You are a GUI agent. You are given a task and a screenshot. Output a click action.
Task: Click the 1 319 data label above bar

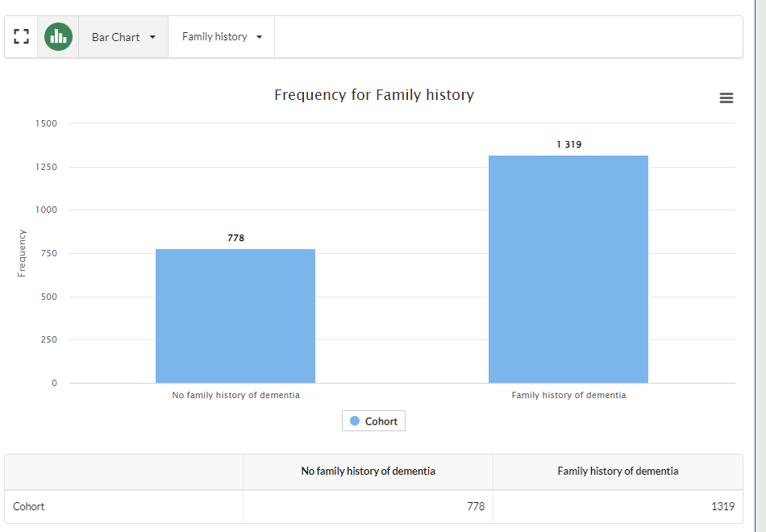[568, 144]
